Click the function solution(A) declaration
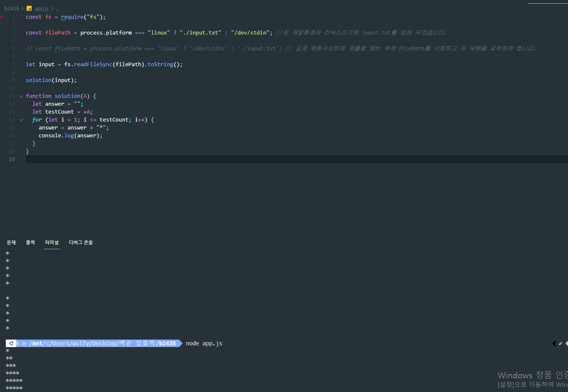Viewport: 568px width, 392px height. [61, 96]
